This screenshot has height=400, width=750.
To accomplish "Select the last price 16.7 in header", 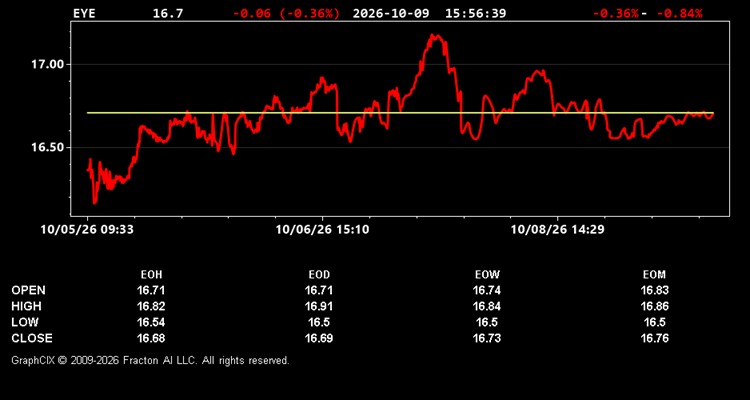I will pyautogui.click(x=168, y=13).
